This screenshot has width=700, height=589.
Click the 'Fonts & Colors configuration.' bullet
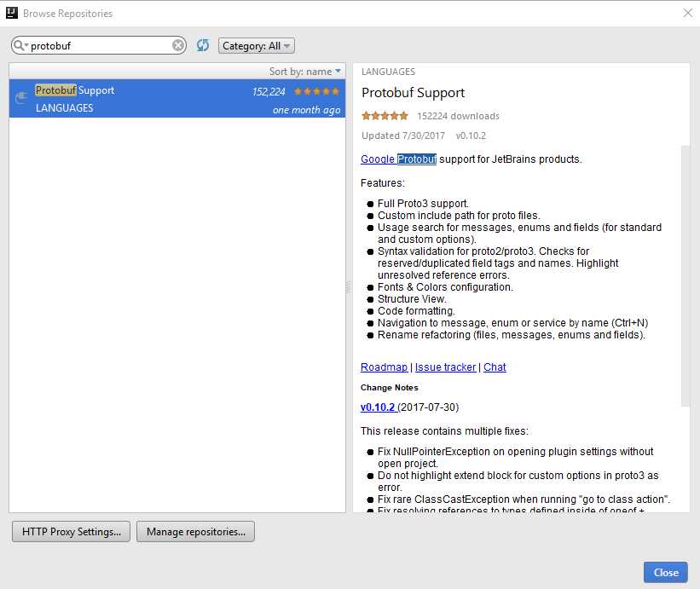[445, 287]
